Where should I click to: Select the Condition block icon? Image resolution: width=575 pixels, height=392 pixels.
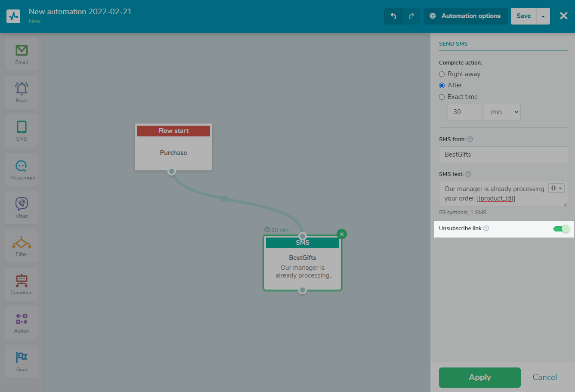22,284
